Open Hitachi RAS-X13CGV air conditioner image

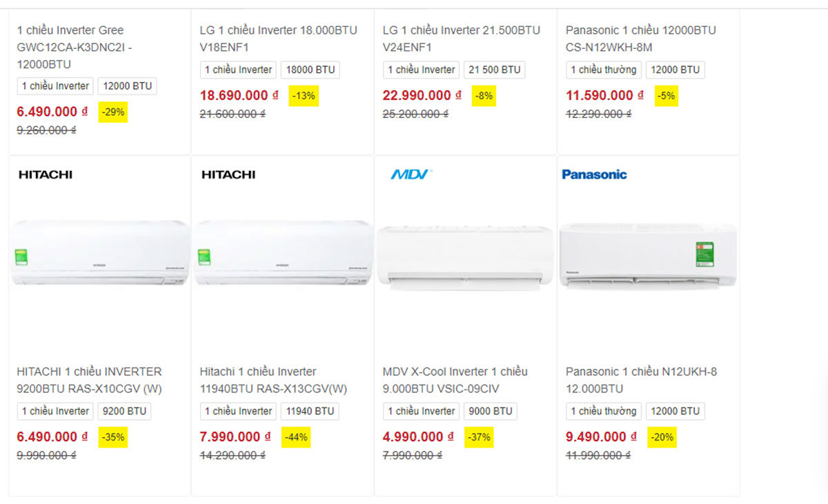point(282,254)
